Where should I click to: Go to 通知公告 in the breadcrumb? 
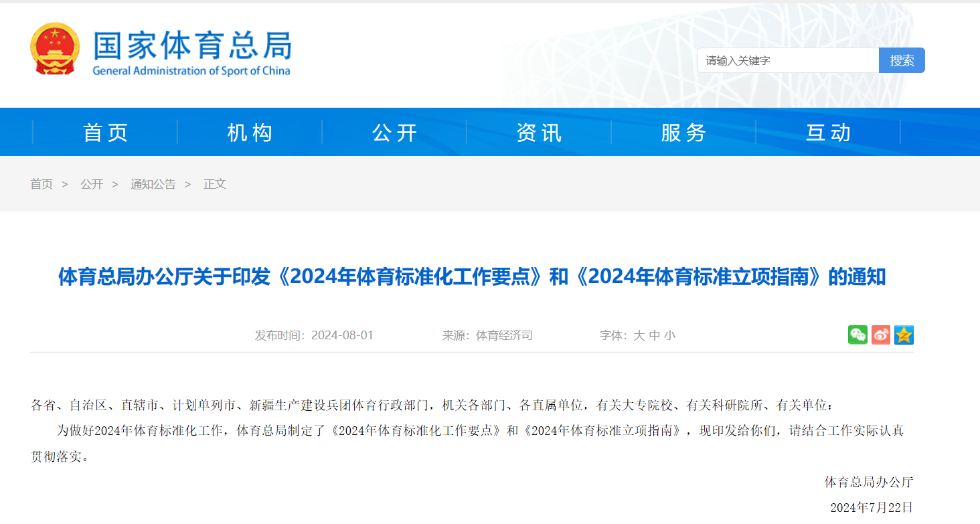tap(153, 184)
